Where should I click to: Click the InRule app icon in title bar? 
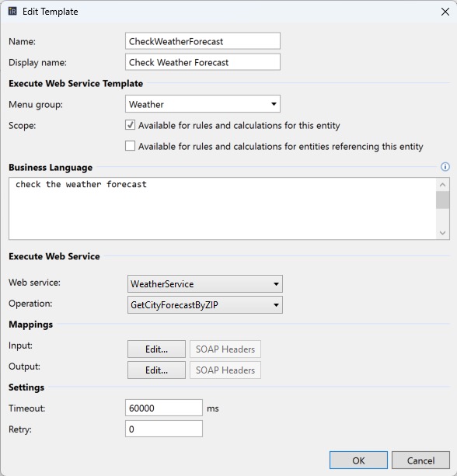point(12,12)
